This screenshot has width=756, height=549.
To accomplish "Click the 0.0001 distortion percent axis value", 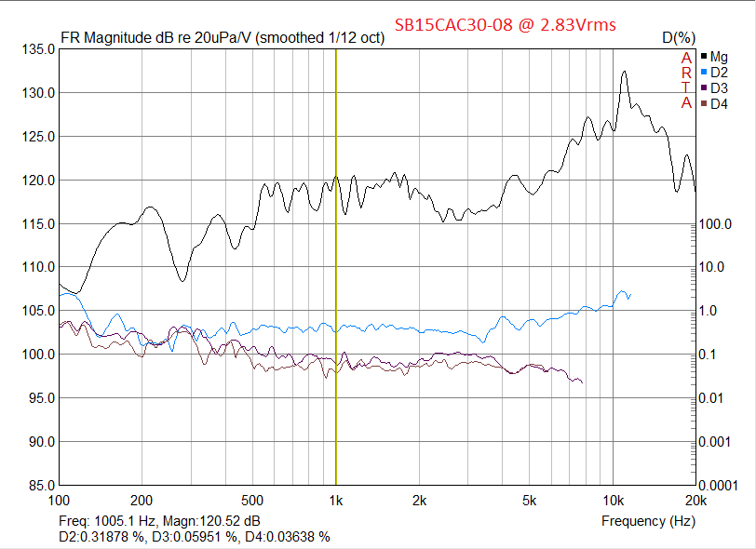I will click(x=719, y=486).
